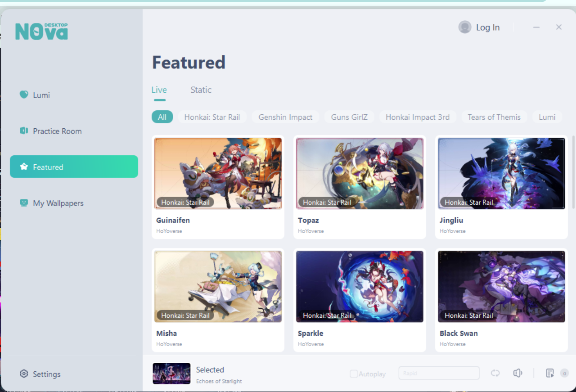This screenshot has height=392, width=576.
Task: Filter wallpapers by Honkai Impact 3rd
Action: point(418,117)
